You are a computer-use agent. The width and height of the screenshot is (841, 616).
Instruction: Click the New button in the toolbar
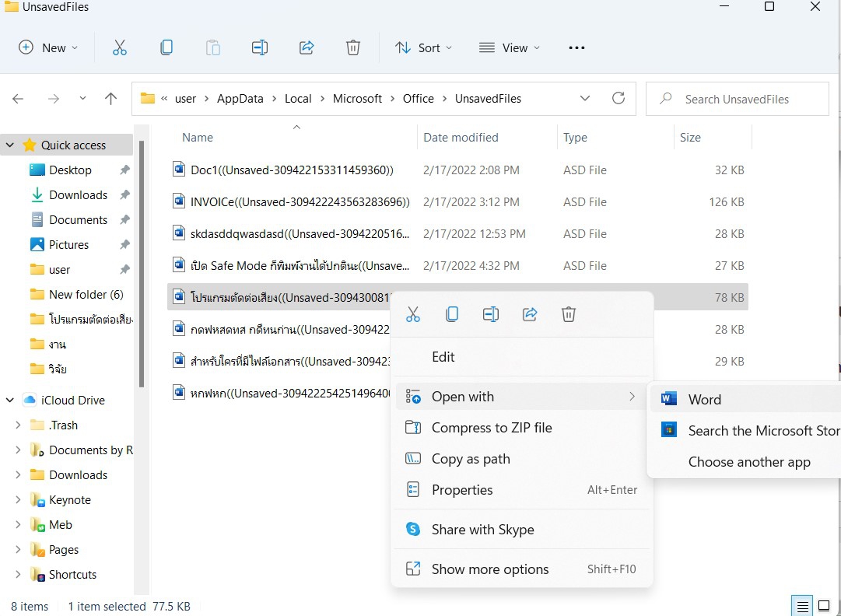48,47
